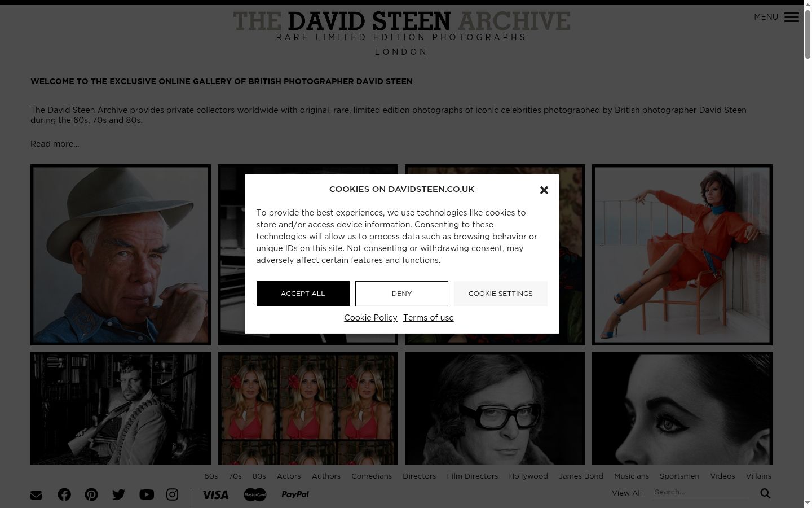The height and width of the screenshot is (508, 812).
Task: Select the Sportsmen category
Action: pyautogui.click(x=679, y=476)
